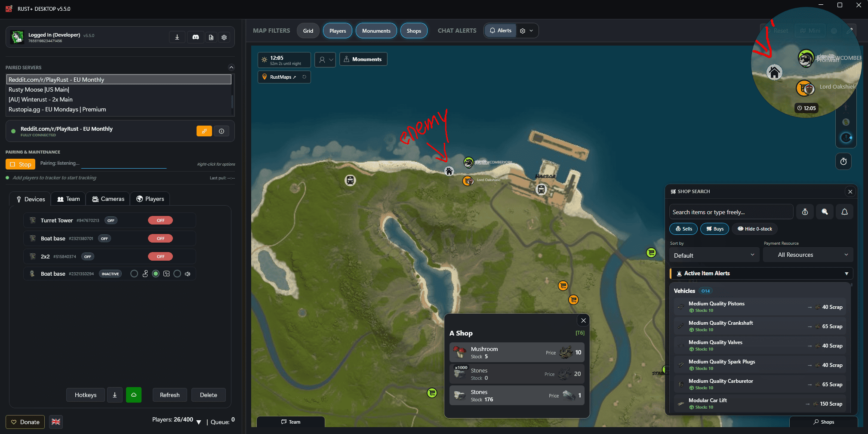Switch to the Team tab in the left panel

point(68,199)
